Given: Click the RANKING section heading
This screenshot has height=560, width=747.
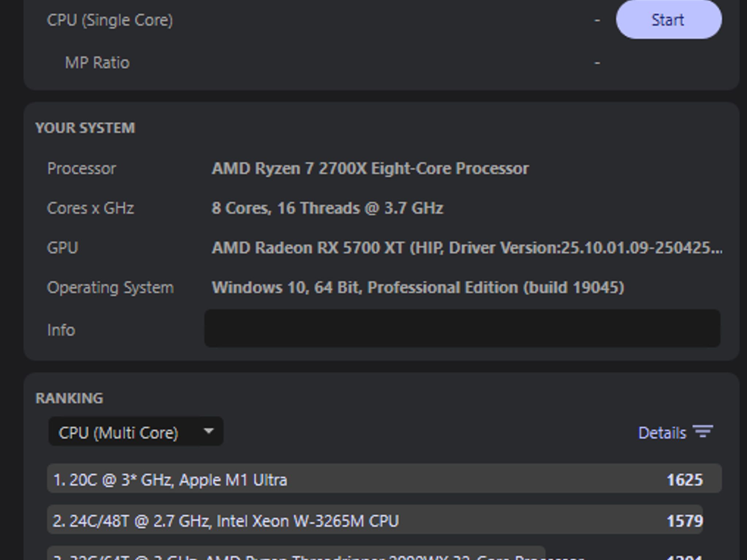Looking at the screenshot, I should 69,398.
